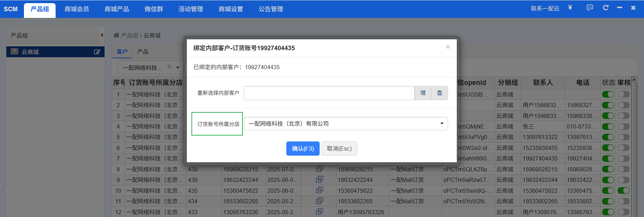Clear the 一配网络科技 filter selection
Viewport: 644px width, 217px height.
click(169, 67)
